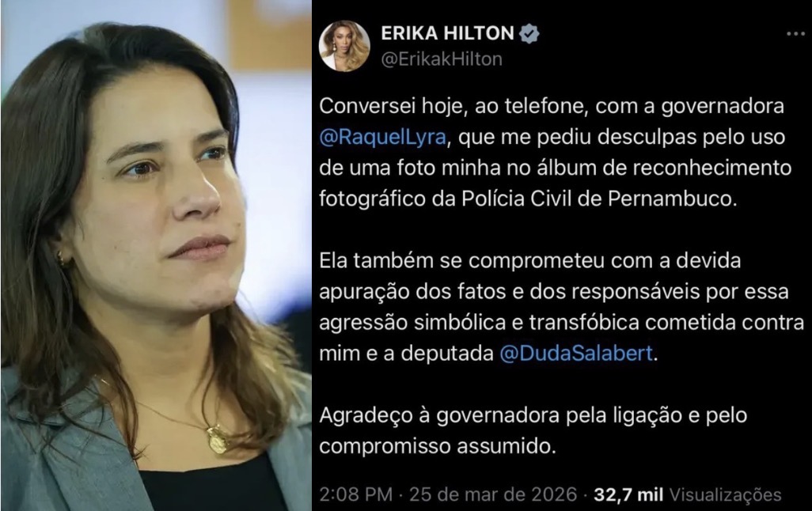The height and width of the screenshot is (511, 812).
Task: Open the tweet's three-dot more options menu
Action: (795, 34)
